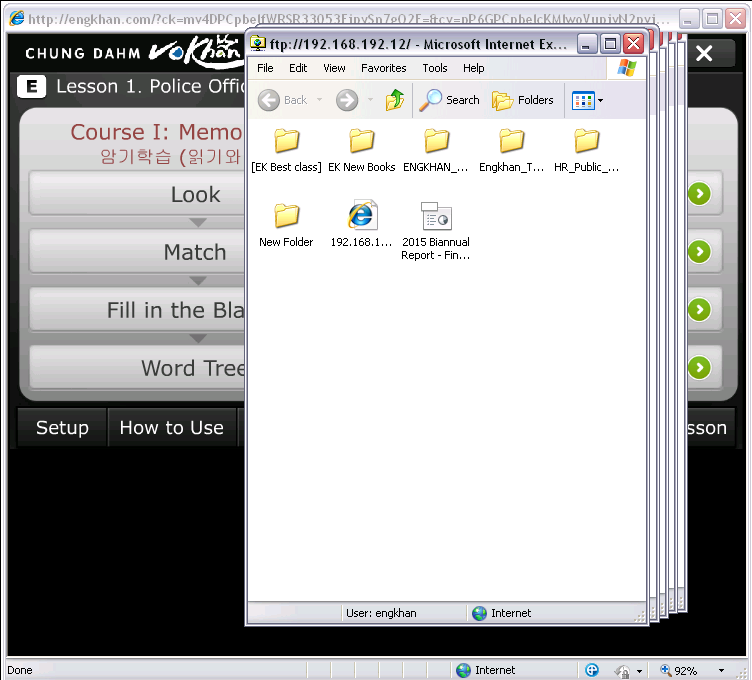
Task: Click the Course I: Memo heading text
Action: click(x=156, y=132)
